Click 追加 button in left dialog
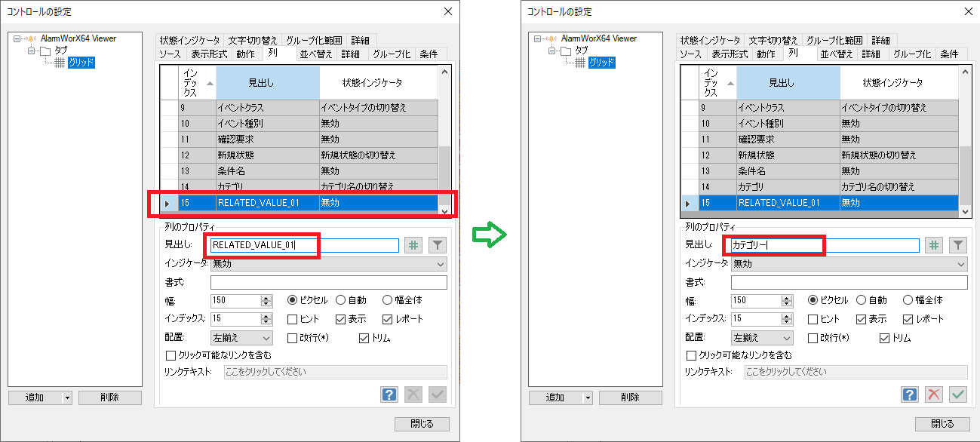 click(x=35, y=397)
